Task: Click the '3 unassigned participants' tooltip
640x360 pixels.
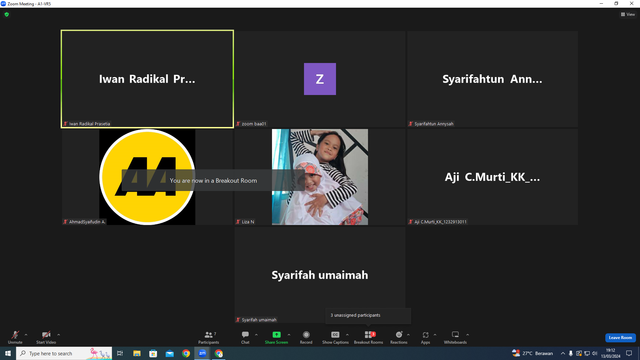Action: [x=368, y=316]
